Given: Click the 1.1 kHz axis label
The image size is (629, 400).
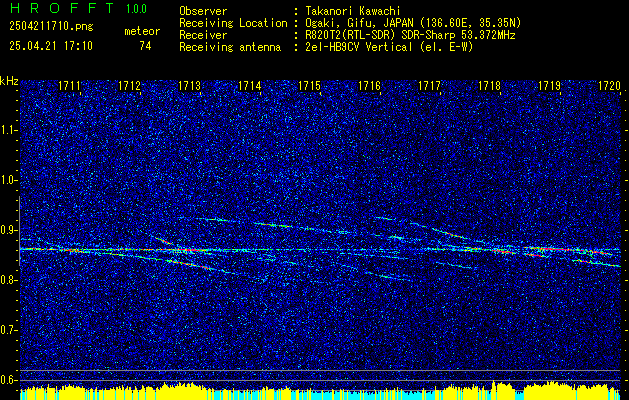Looking at the screenshot, I should [x=8, y=130].
